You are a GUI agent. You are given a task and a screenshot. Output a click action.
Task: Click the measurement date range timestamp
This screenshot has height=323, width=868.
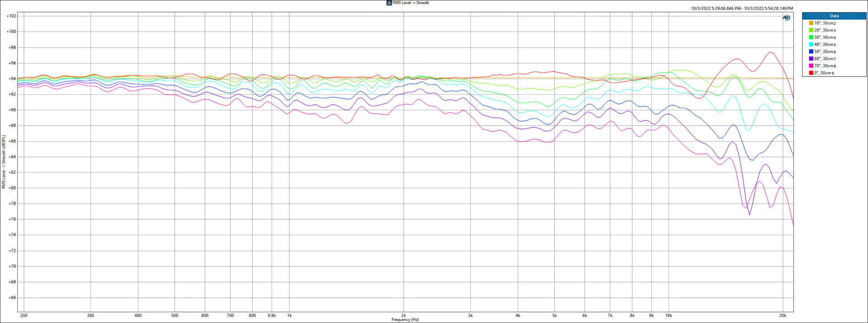742,8
